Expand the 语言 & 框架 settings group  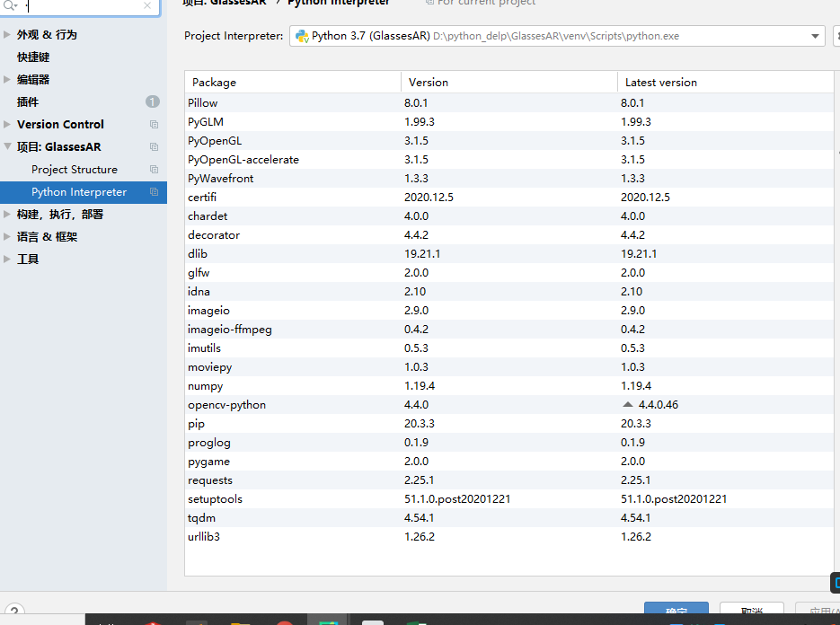pyautogui.click(x=7, y=236)
